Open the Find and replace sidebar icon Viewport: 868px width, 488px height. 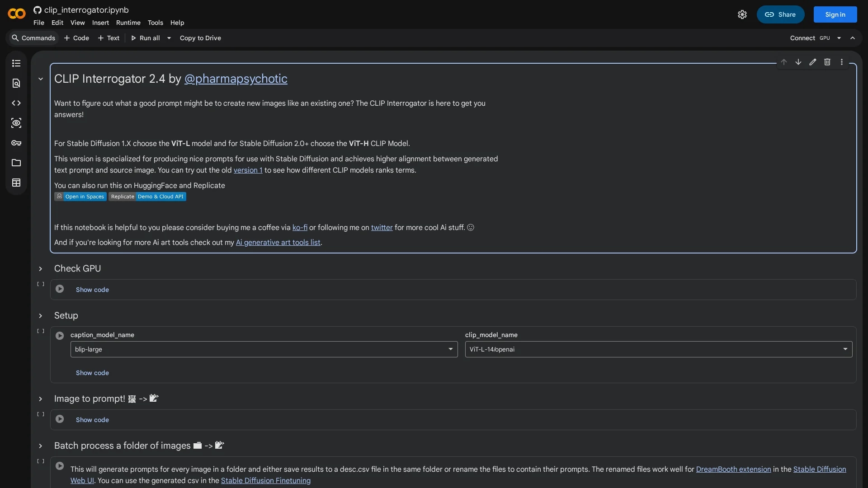tap(16, 83)
